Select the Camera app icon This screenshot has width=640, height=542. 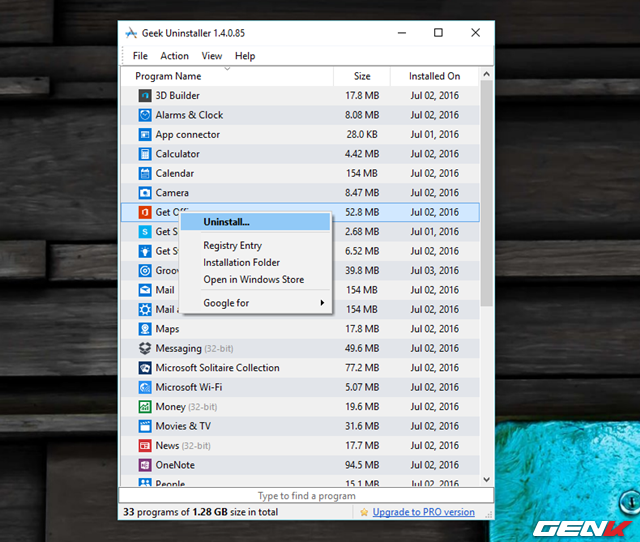pyautogui.click(x=145, y=193)
